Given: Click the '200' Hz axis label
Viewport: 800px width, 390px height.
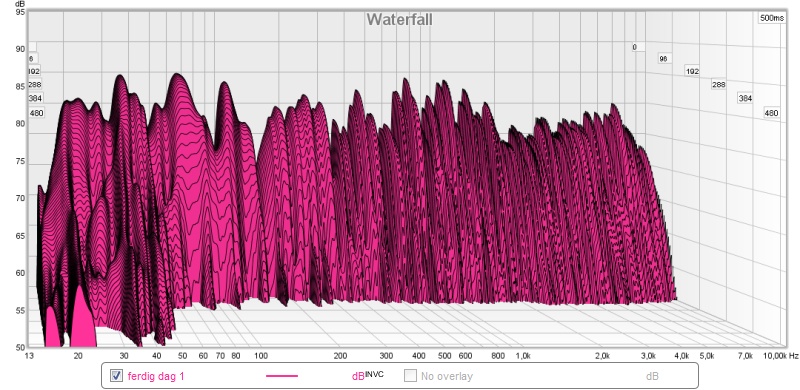Looking at the screenshot, I should click(x=340, y=356).
